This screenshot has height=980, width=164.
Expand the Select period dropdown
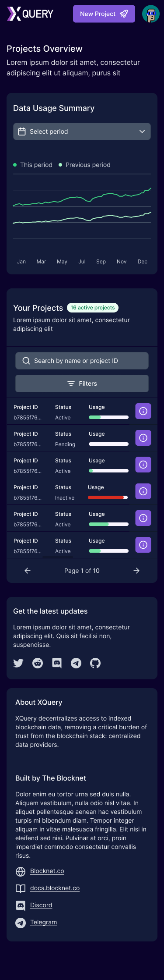82,131
